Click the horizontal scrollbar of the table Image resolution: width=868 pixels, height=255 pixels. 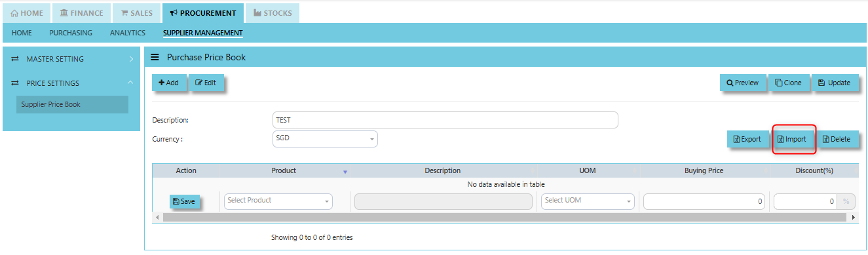tap(506, 217)
